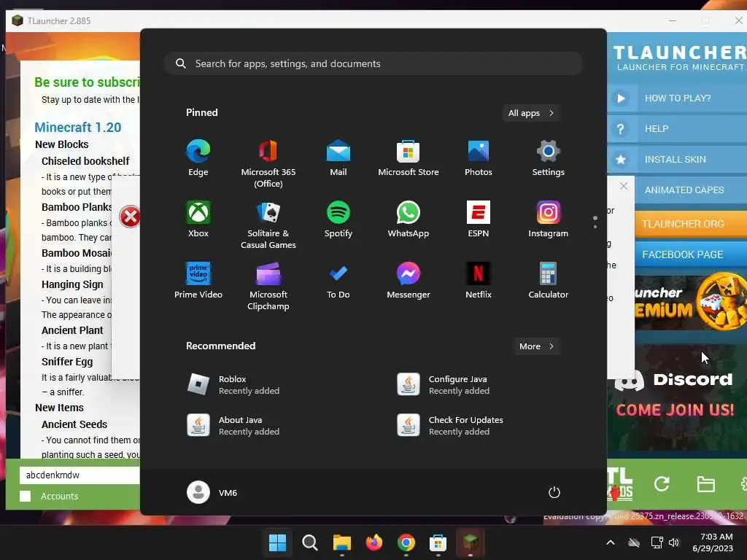Screen dimensions: 747x560
Task: Open Microsoft Store pinned icon
Action: [x=409, y=158]
